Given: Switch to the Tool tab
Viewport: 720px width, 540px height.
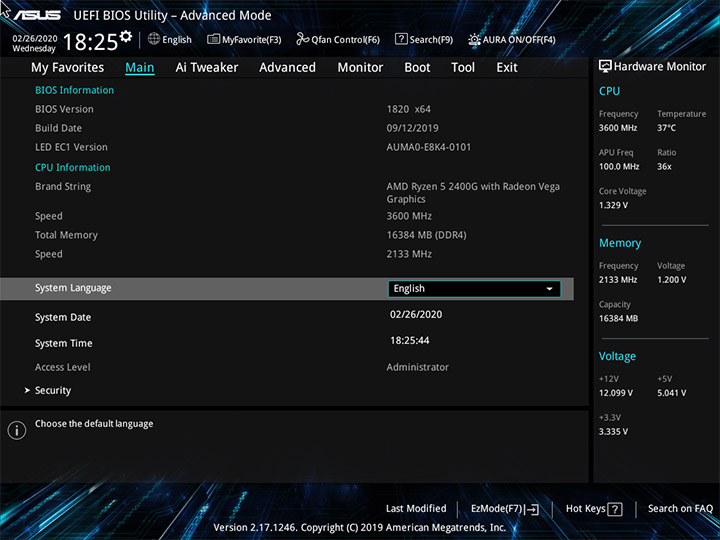Looking at the screenshot, I should coord(463,68).
